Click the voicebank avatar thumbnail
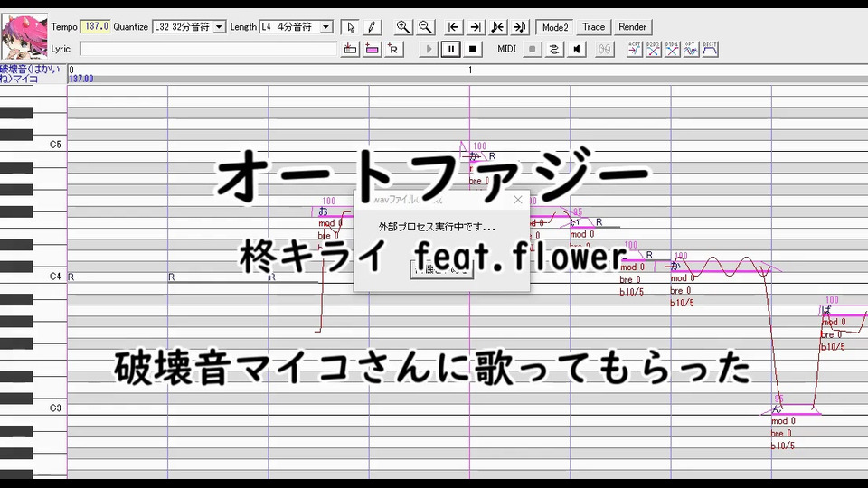 point(24,36)
